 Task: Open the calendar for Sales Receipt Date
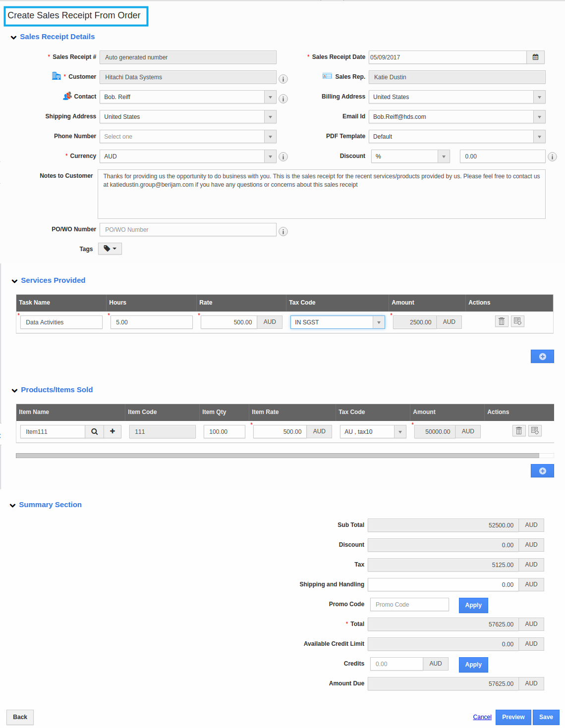click(535, 57)
